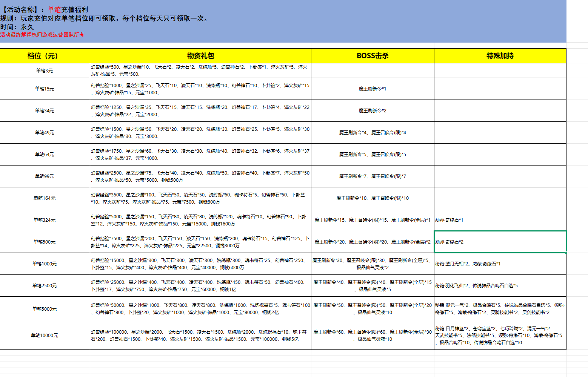Click the 活动名称 单笔充值福利 title line
This screenshot has height=377, width=588.
click(45, 10)
